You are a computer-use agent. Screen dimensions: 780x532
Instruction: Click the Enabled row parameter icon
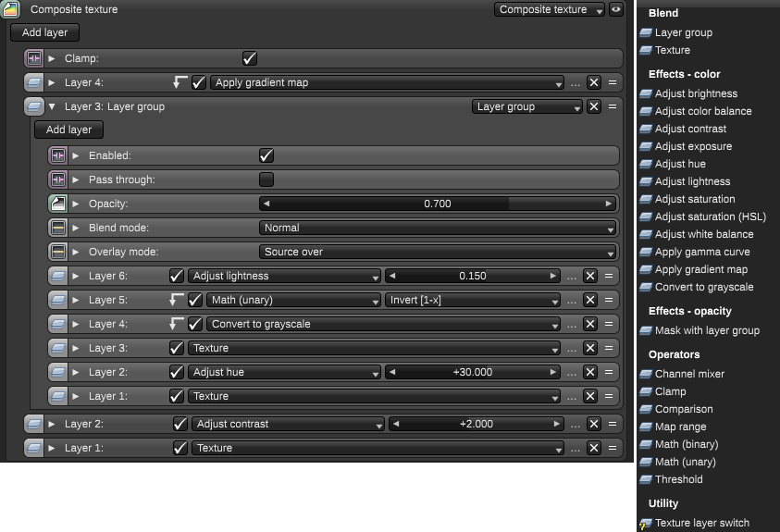click(57, 155)
